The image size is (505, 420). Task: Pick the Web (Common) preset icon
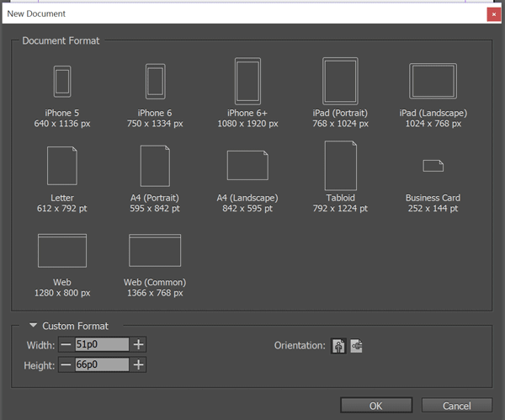click(x=155, y=250)
